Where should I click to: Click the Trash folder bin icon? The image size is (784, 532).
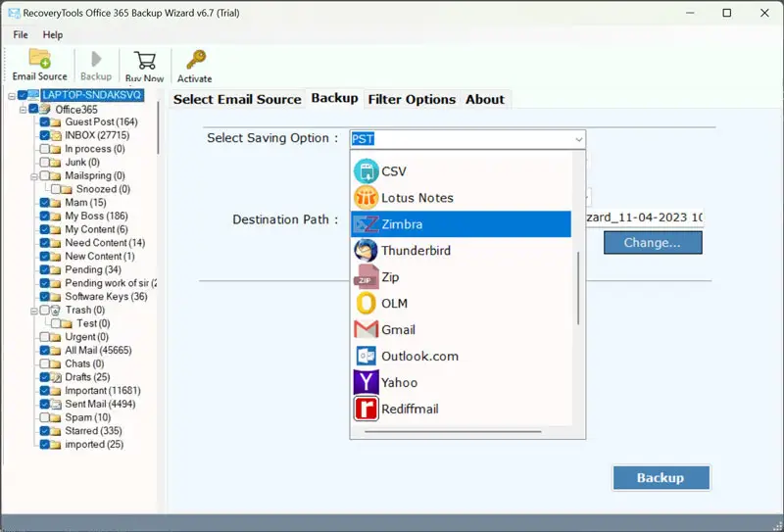point(56,310)
